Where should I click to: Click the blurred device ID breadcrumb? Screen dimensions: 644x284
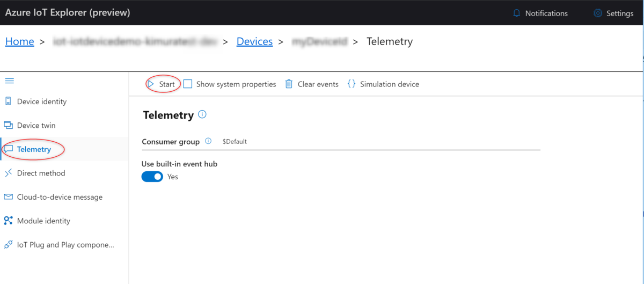[319, 41]
